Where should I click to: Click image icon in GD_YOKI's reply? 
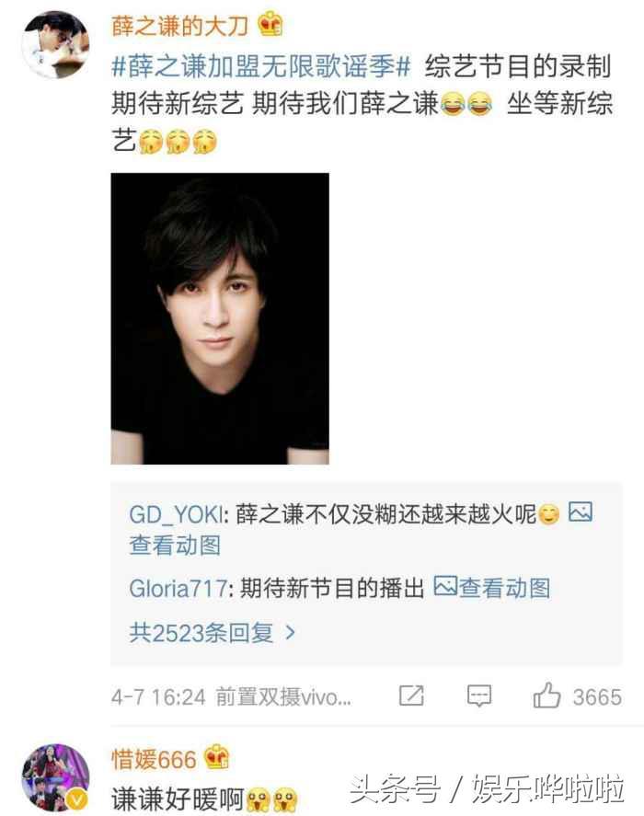[x=580, y=511]
